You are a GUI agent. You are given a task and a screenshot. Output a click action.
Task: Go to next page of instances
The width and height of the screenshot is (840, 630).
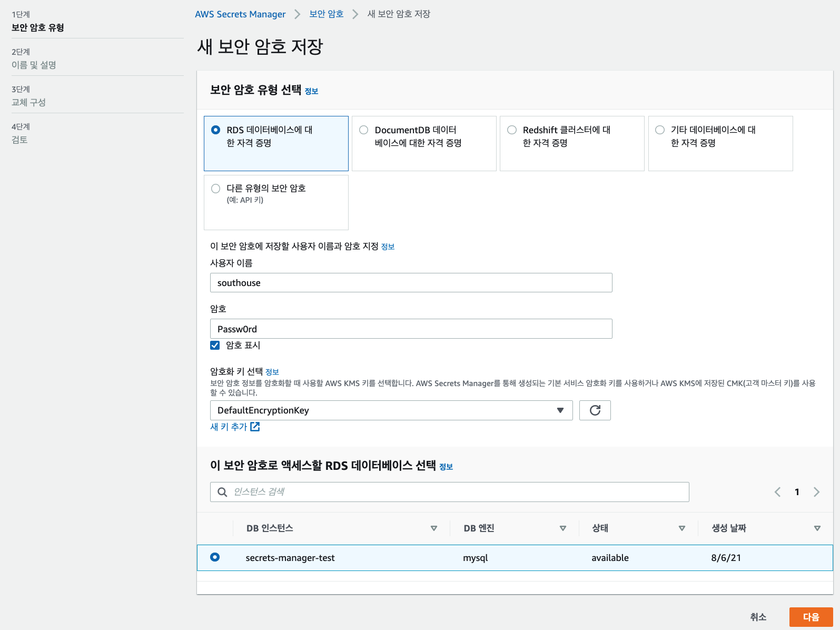(x=817, y=492)
